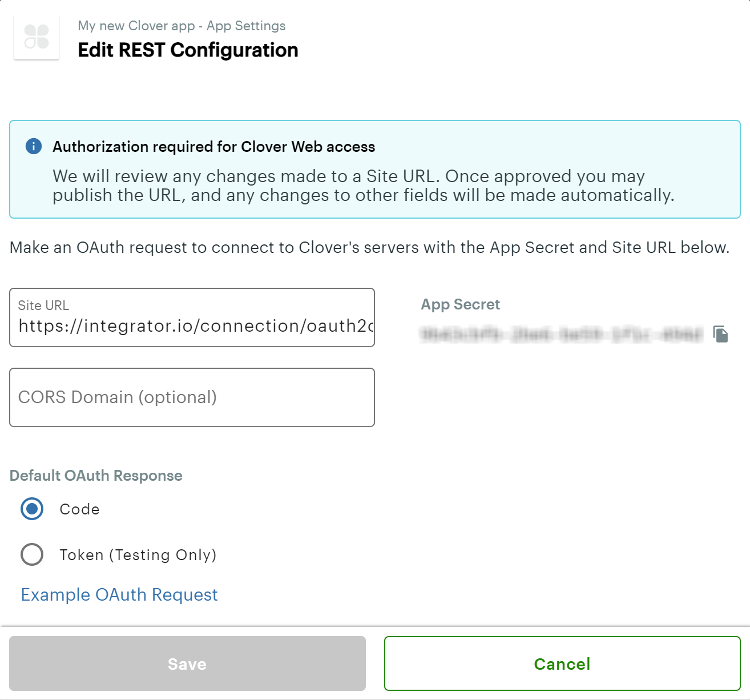Click the Token (Testing Only) label text
The width and height of the screenshot is (750, 700).
coord(138,555)
